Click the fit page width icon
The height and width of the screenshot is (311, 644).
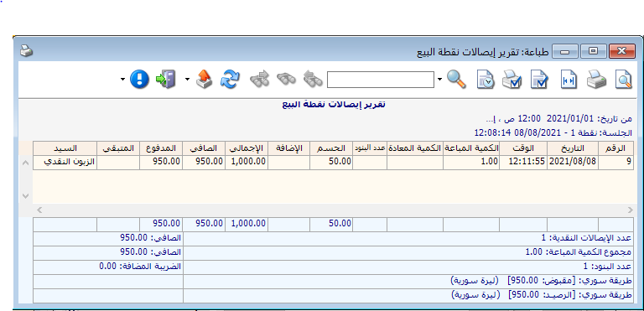[569, 80]
